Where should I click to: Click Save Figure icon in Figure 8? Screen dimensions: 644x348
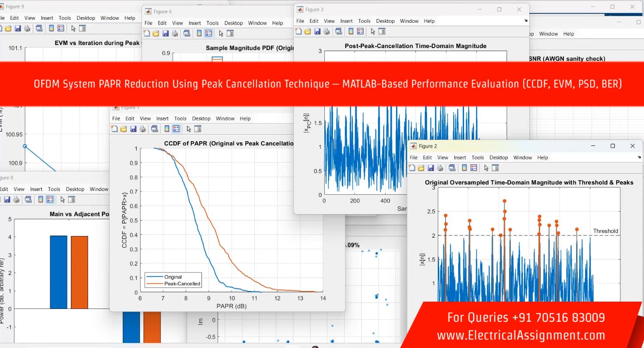coord(7,200)
